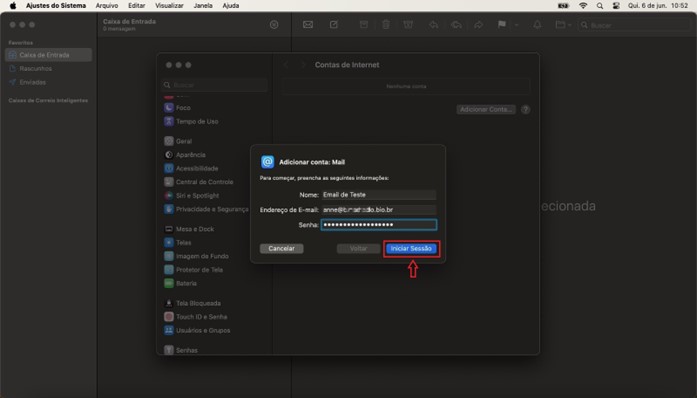Click the Junk icon in Mail toolbar
This screenshot has width=697, height=398.
[x=408, y=25]
